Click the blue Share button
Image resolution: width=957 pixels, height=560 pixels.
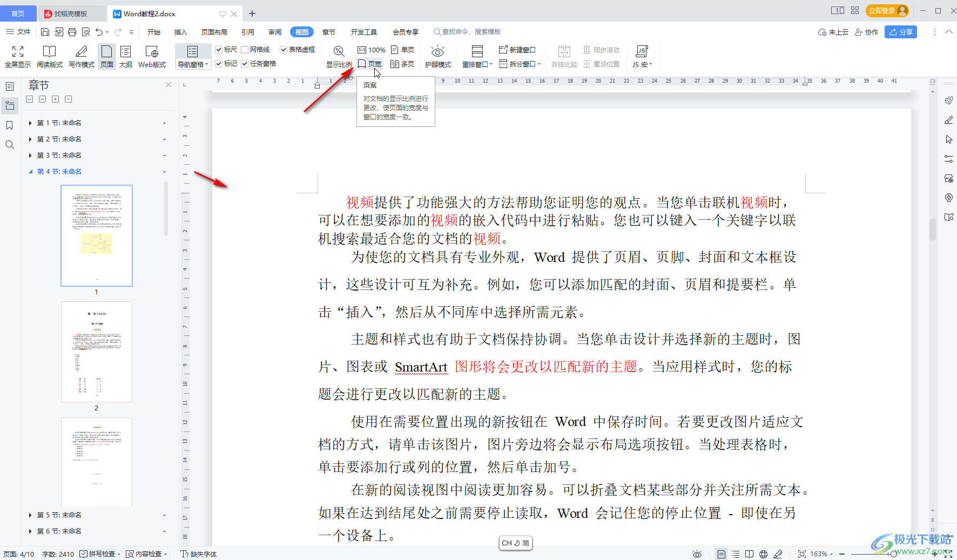(901, 32)
